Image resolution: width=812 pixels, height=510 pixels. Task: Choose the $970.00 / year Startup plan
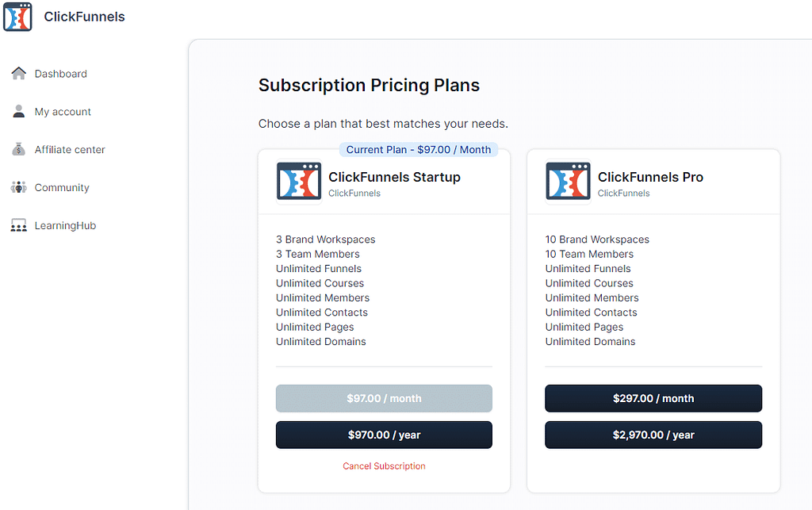click(384, 435)
